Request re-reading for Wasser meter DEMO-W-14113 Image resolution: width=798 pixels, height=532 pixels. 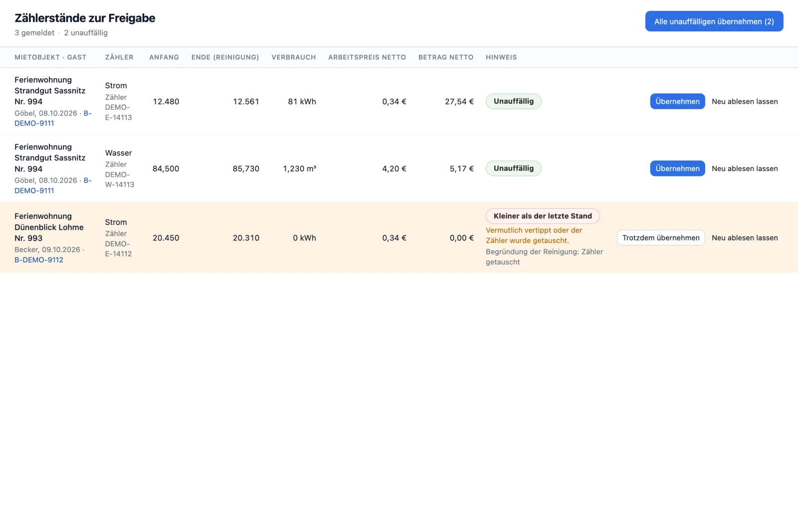click(745, 169)
